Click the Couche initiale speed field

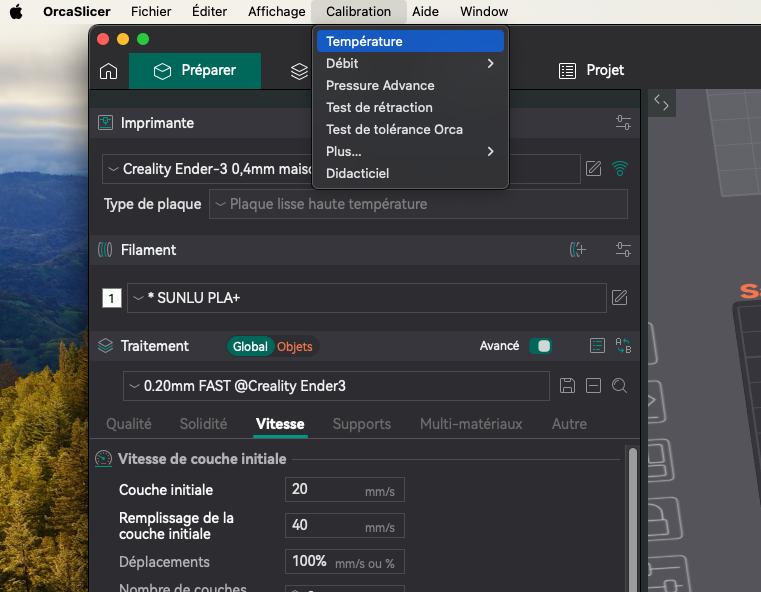pos(345,490)
